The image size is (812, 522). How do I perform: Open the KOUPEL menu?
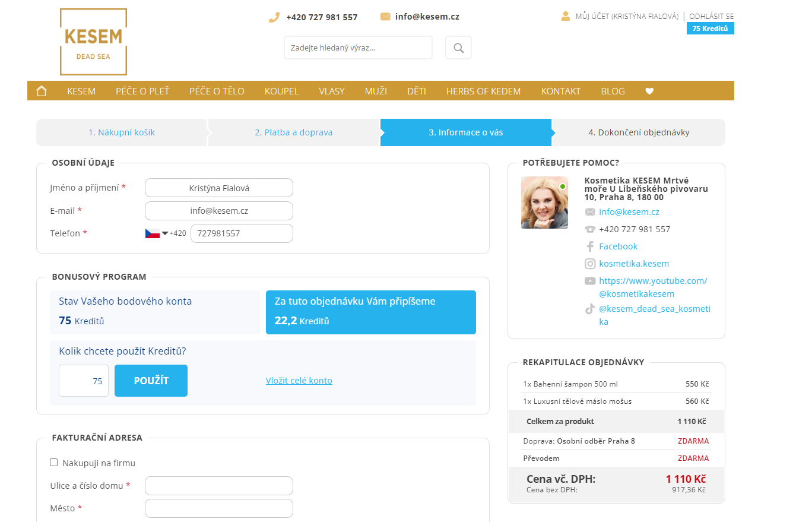pyautogui.click(x=282, y=91)
